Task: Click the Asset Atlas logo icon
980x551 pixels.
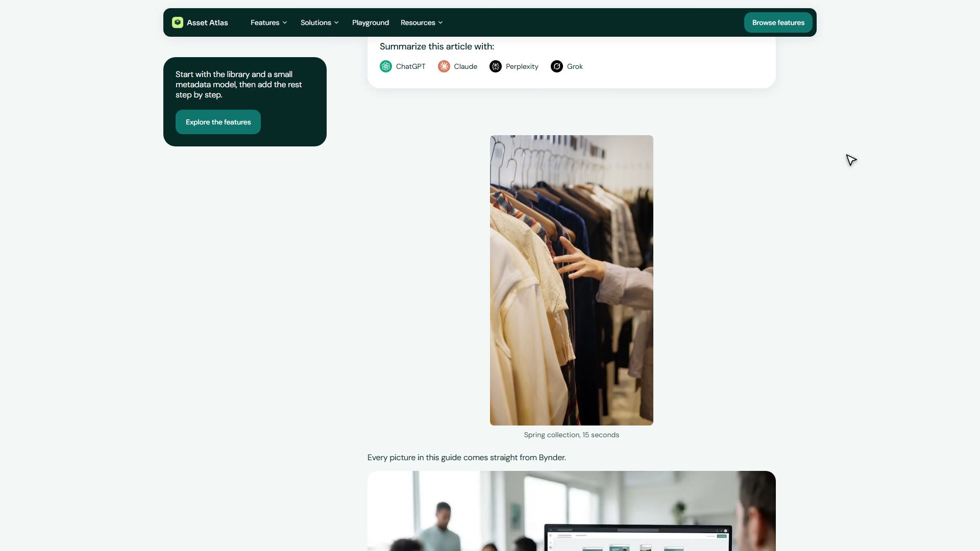Action: click(178, 22)
